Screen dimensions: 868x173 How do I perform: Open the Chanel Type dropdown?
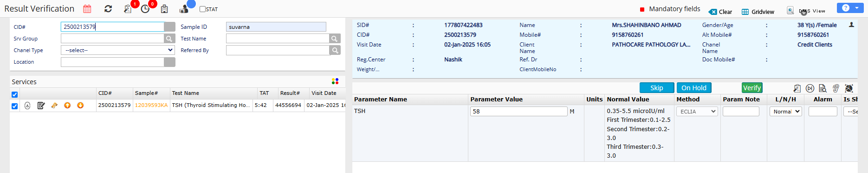coord(118,50)
